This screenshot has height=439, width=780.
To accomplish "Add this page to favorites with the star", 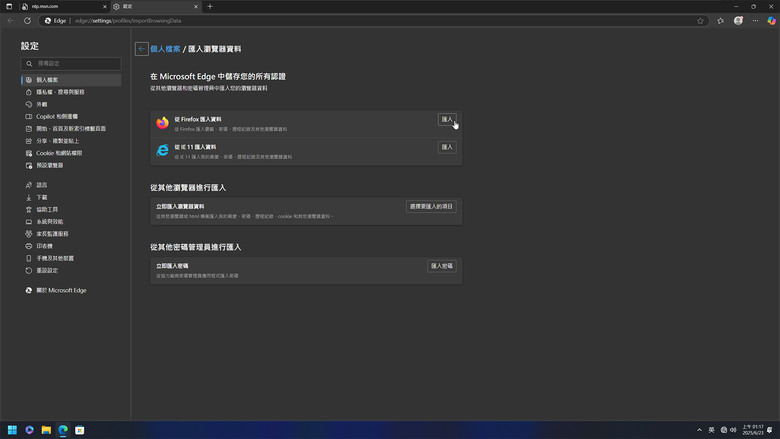I will (700, 21).
